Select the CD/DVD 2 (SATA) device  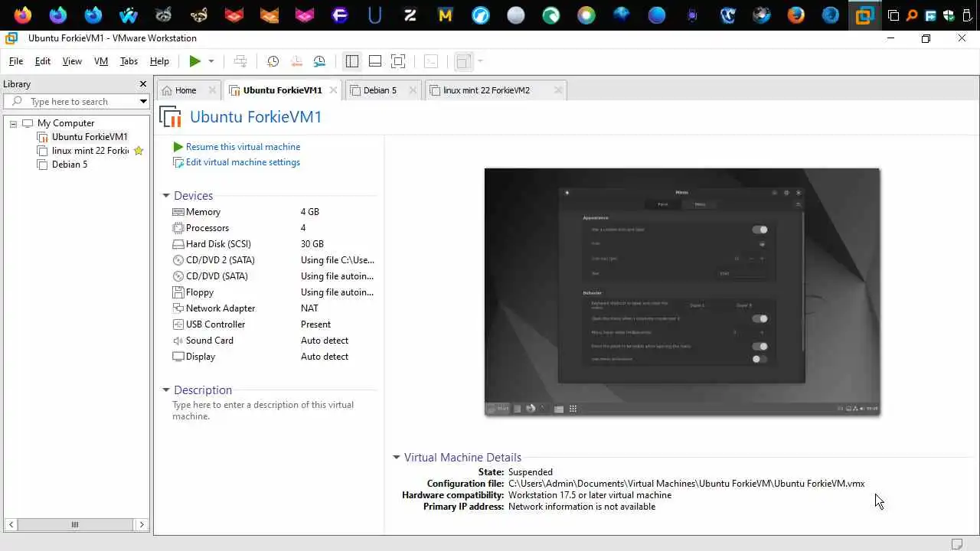click(273, 260)
